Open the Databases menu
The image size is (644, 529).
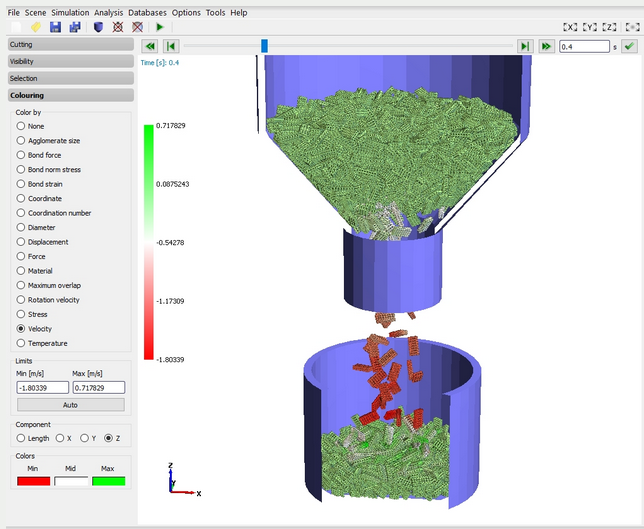pyautogui.click(x=148, y=12)
